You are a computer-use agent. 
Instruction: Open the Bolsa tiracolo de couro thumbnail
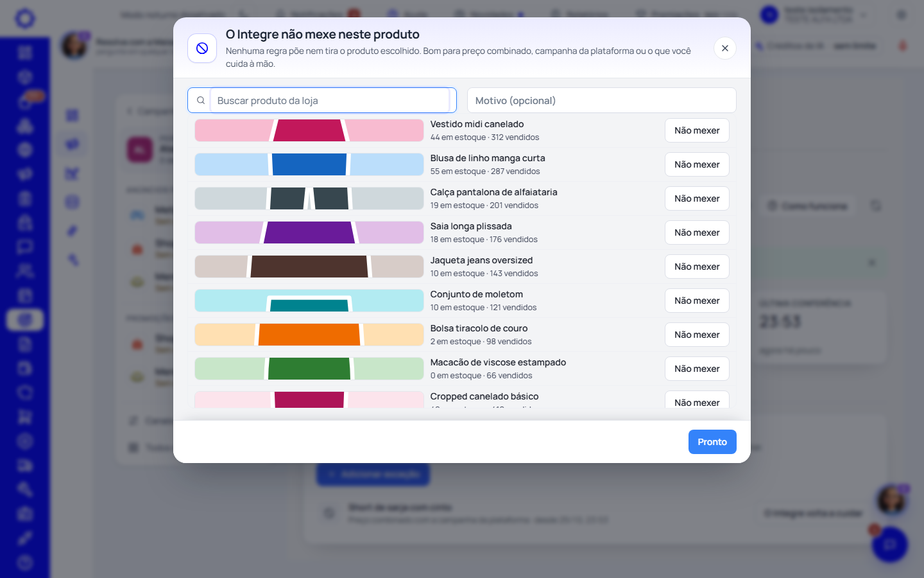309,335
